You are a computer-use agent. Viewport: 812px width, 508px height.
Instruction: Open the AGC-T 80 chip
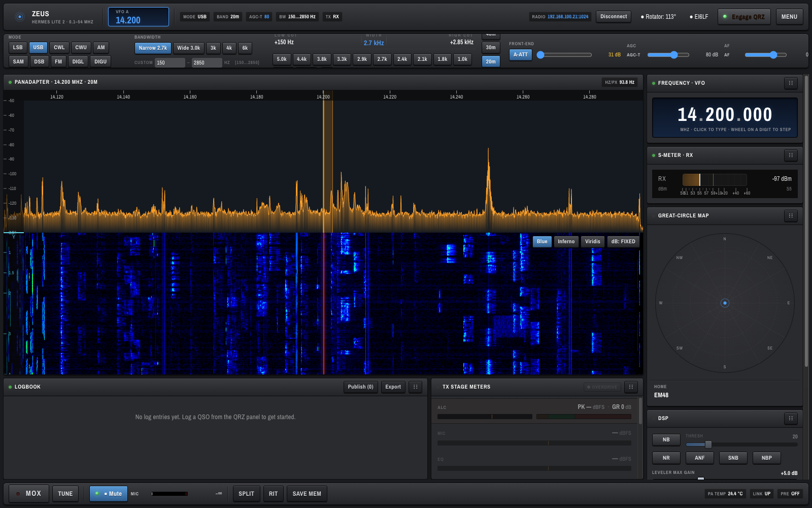259,17
